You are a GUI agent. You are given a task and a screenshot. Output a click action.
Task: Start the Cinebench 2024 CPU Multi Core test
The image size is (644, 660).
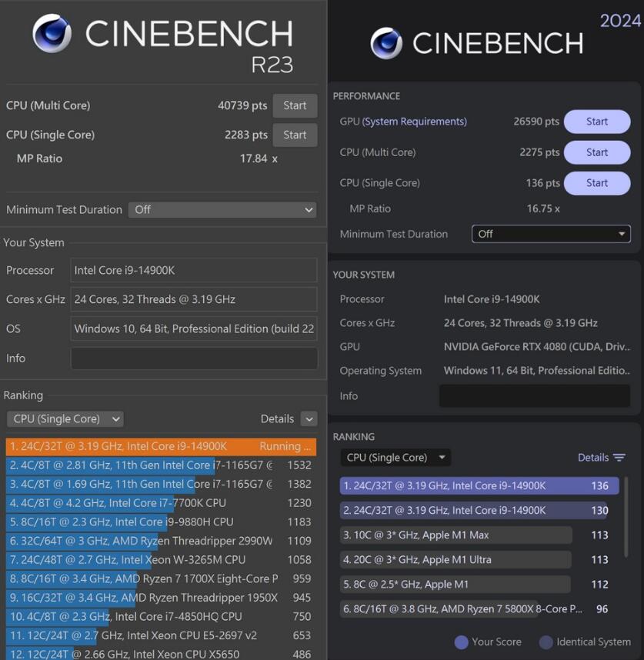pyautogui.click(x=597, y=152)
